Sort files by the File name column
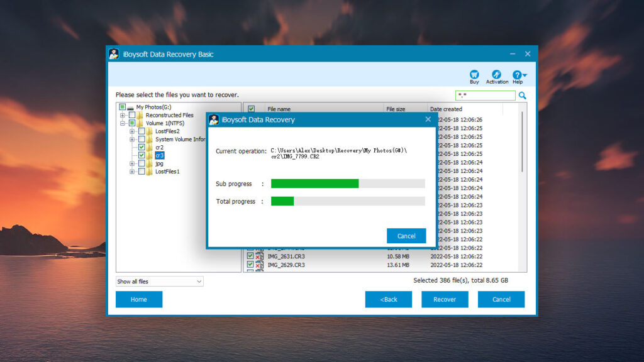Image resolution: width=644 pixels, height=362 pixels. click(x=279, y=108)
